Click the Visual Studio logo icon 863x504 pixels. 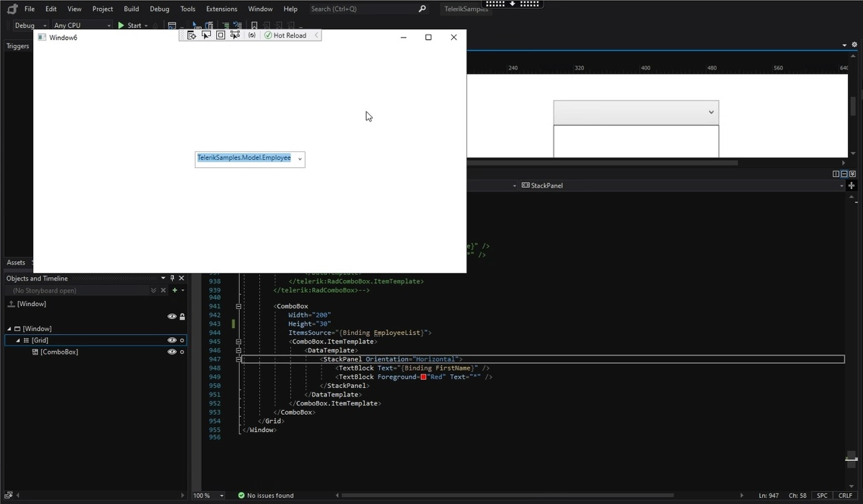click(12, 9)
